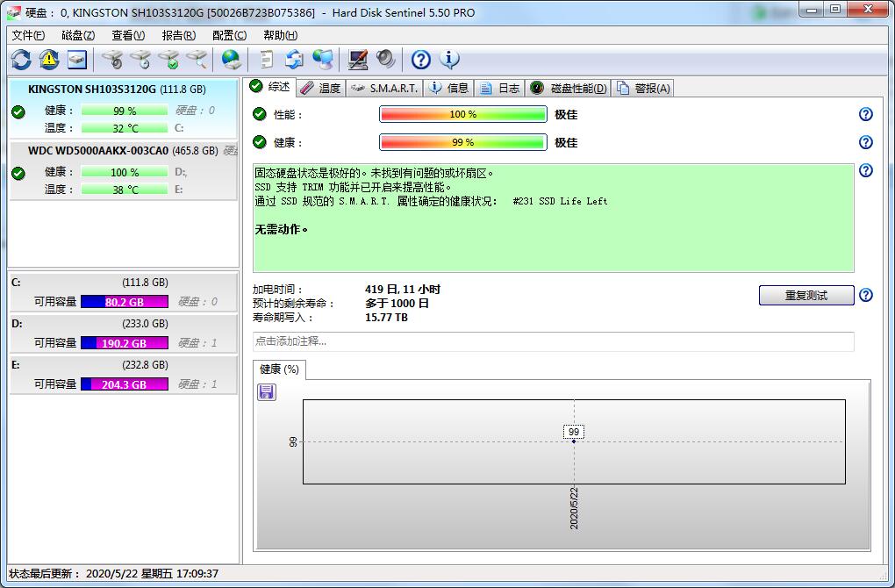Click the green checkmark beside KINGSTON drive

point(17,111)
